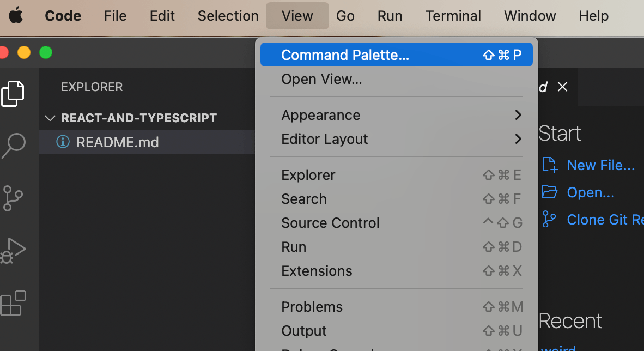The width and height of the screenshot is (644, 351).
Task: Choose Source Control in the View menu
Action: pos(396,223)
